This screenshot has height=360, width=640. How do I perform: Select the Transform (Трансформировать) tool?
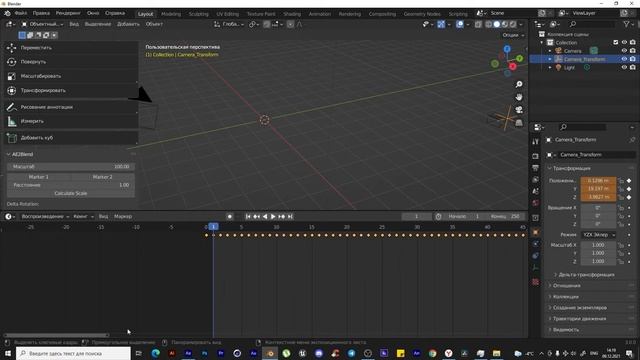click(x=71, y=91)
